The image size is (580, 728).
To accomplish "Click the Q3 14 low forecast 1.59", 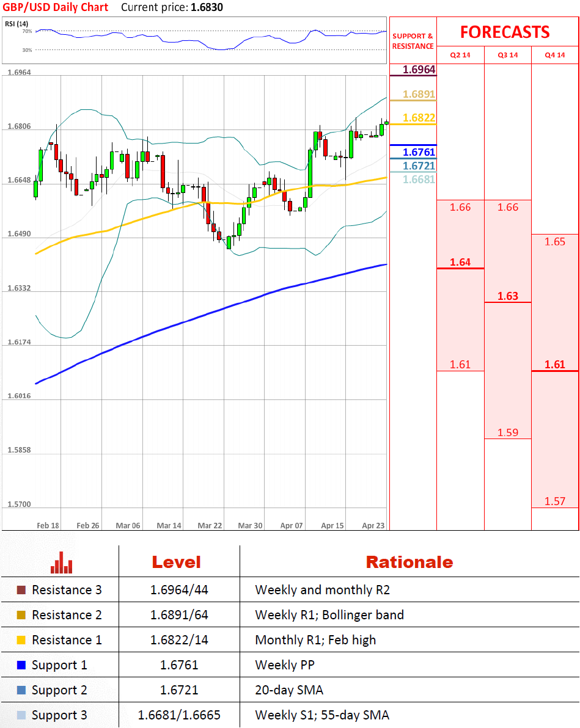I will tap(507, 433).
